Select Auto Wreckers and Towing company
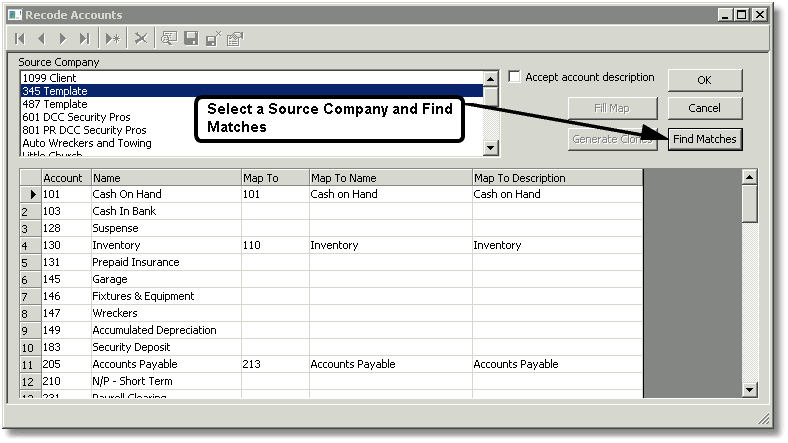 pyautogui.click(x=251, y=143)
